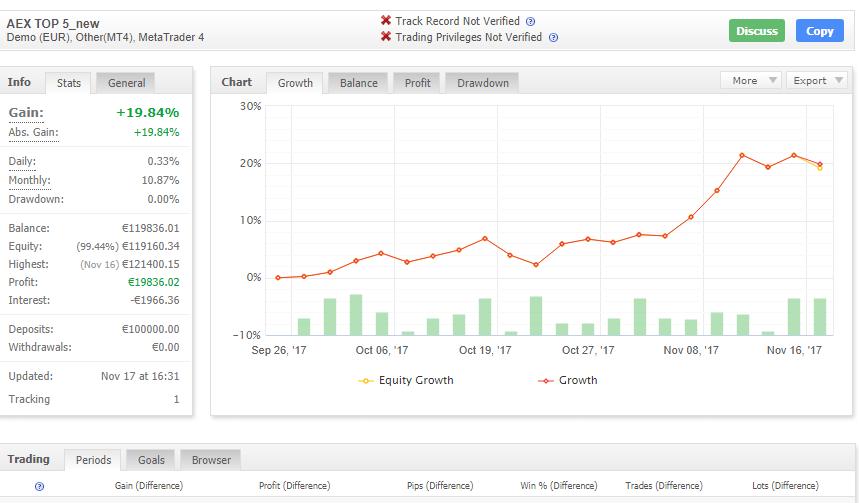Click help icon beside Track Record Not Verified

(531, 21)
